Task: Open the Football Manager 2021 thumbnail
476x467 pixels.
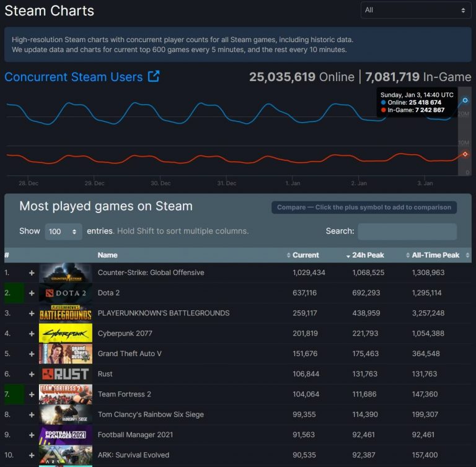Action: [x=66, y=435]
